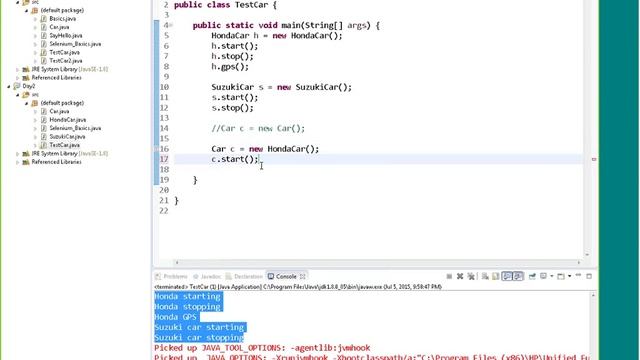Expand JRE System Library below TestCar2.java
The width and height of the screenshot is (640, 360).
click(x=18, y=69)
